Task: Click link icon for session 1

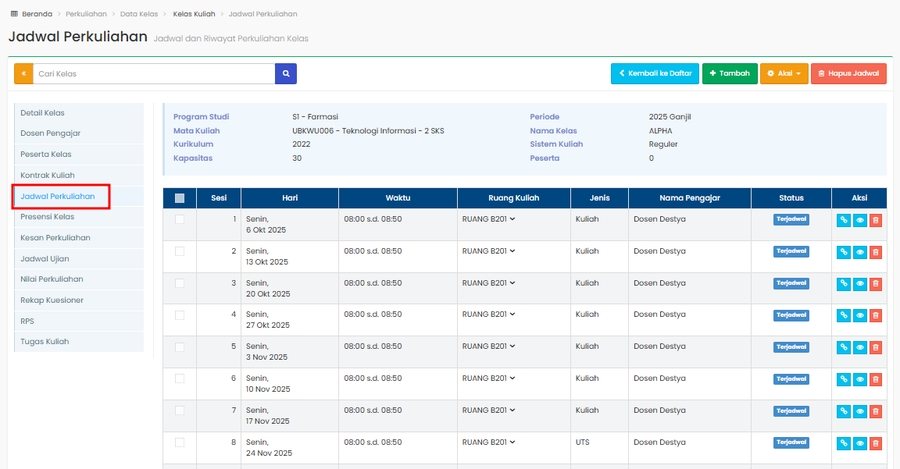Action: 843,220
